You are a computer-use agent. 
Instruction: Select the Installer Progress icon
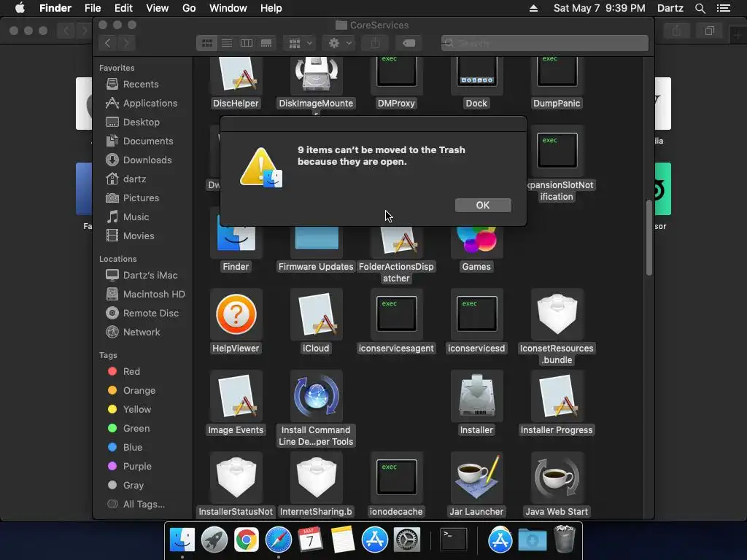pos(557,396)
